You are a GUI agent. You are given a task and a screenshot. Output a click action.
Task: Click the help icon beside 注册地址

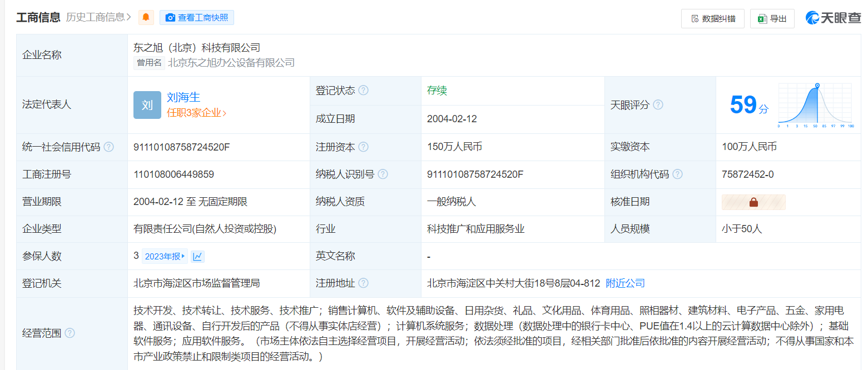(363, 283)
